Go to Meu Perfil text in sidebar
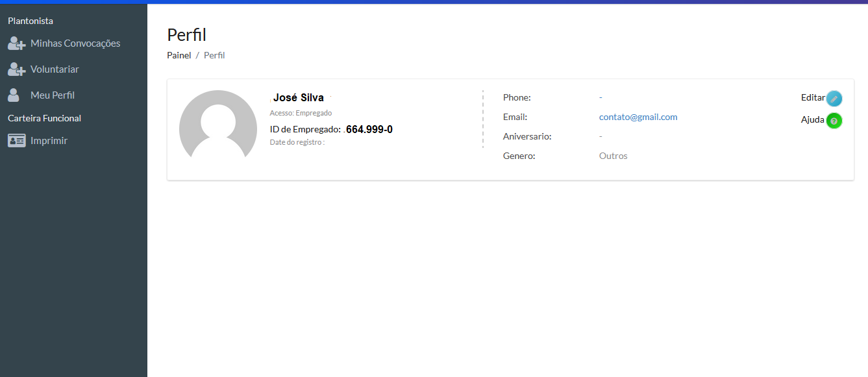 pos(53,95)
